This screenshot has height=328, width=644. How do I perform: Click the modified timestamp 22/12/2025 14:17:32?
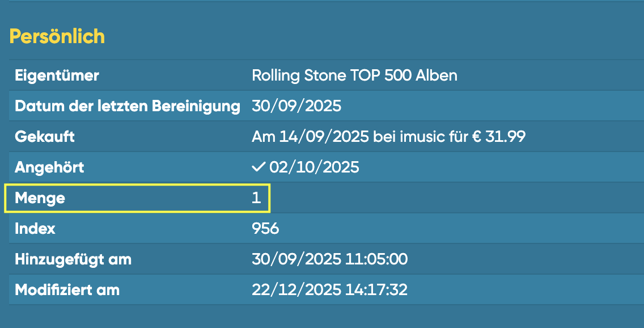pyautogui.click(x=329, y=290)
